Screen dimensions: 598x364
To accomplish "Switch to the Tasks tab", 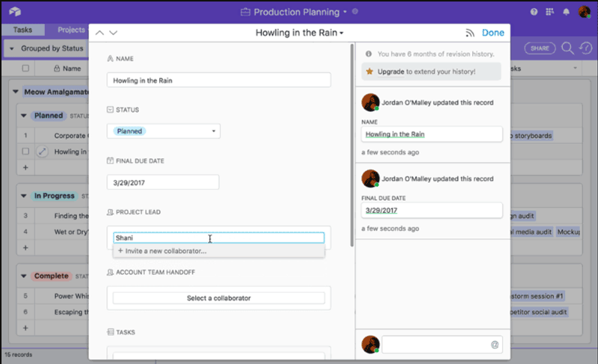I will click(23, 30).
